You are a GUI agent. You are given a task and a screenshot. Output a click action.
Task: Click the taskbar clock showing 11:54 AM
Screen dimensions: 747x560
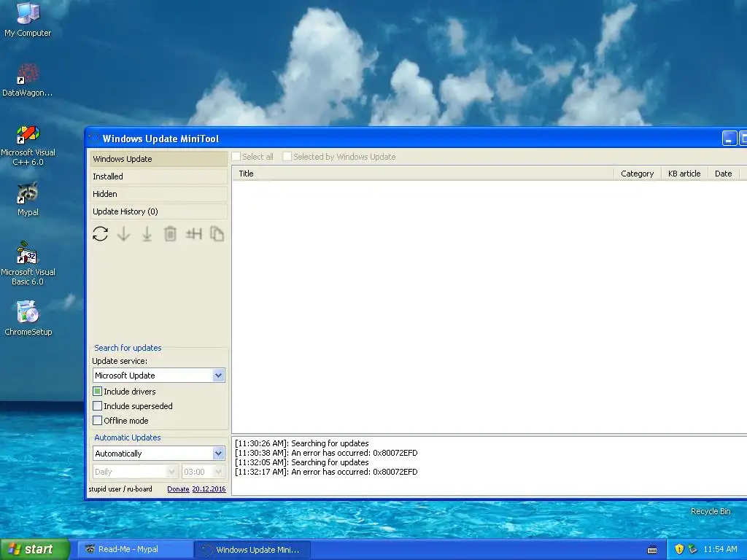point(720,549)
